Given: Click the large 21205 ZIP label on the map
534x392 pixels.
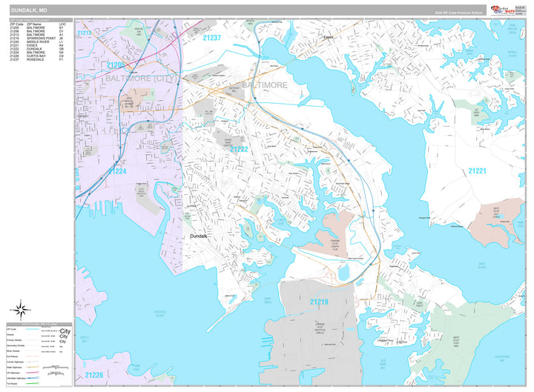Looking at the screenshot, I should point(115,65).
